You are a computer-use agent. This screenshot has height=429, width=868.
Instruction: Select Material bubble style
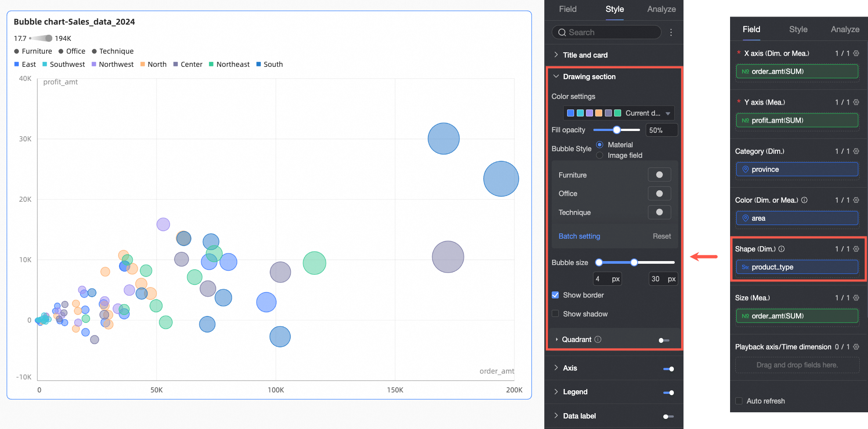(600, 145)
